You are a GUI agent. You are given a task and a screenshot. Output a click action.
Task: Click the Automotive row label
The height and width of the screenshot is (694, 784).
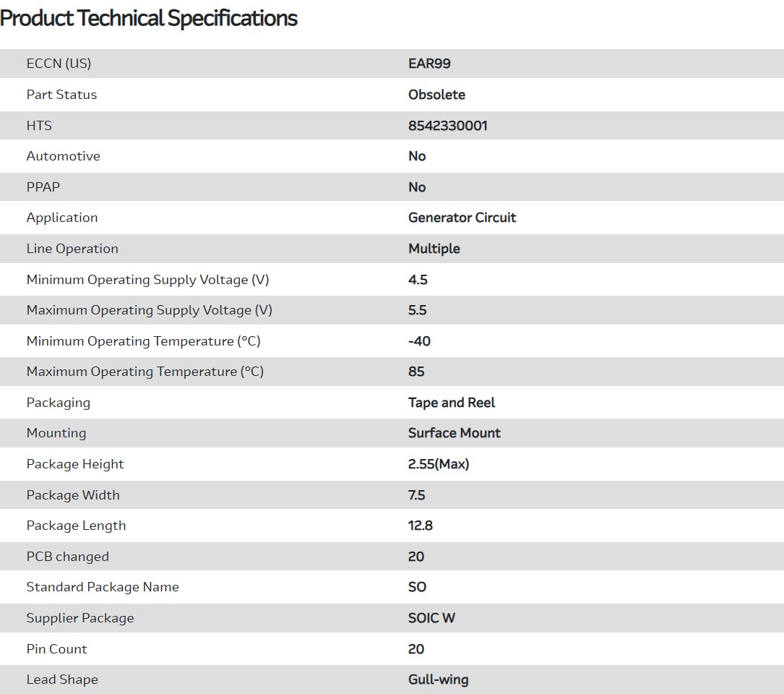[63, 156]
